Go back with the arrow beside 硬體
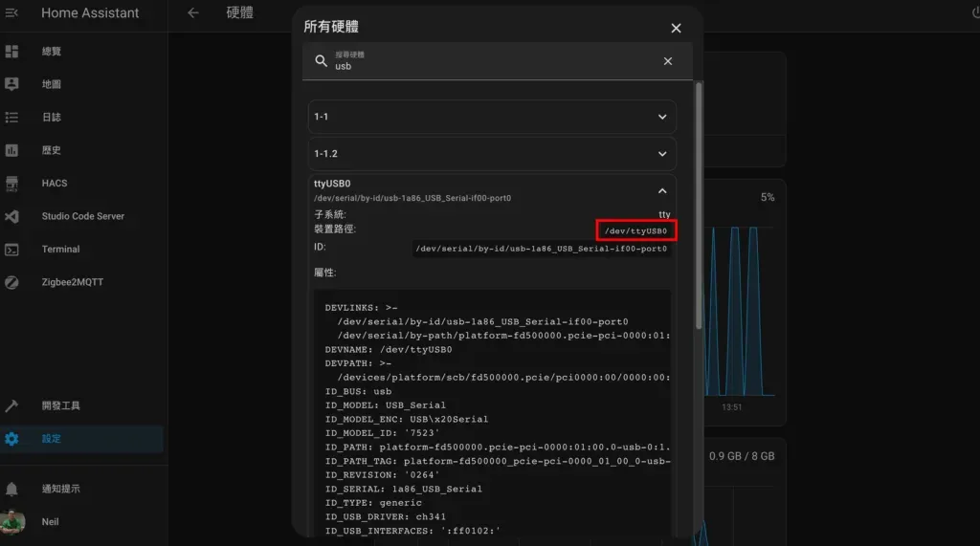This screenshot has height=546, width=980. [193, 13]
